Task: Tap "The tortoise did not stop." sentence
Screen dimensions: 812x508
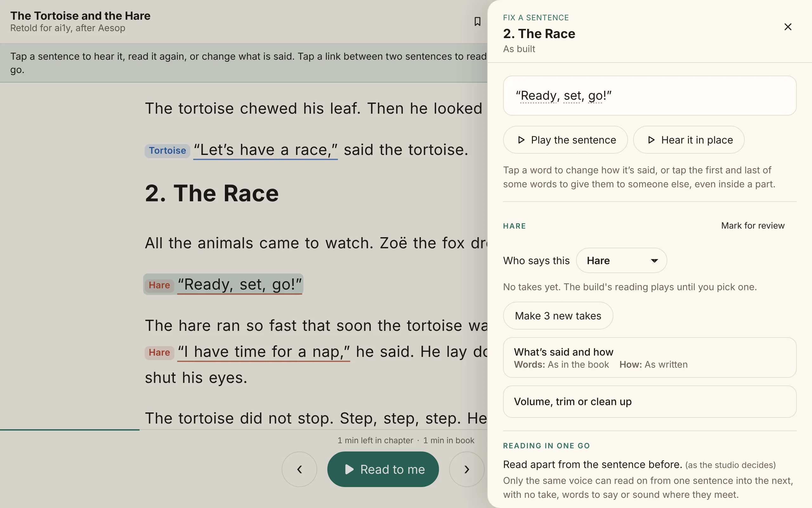Action: [239, 418]
